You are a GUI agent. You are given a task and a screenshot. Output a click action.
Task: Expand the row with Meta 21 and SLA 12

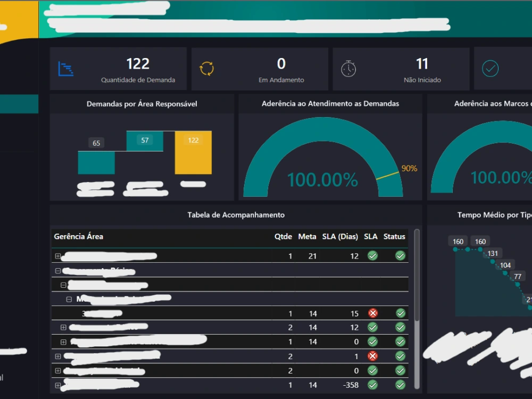[58, 256]
